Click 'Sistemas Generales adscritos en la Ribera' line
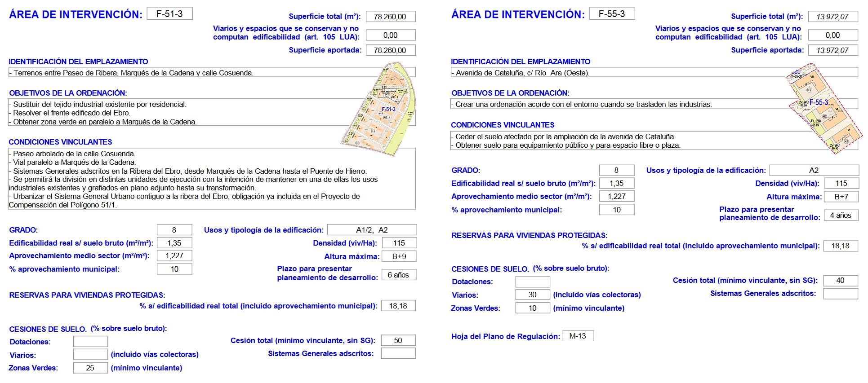868x383 pixels. (x=188, y=171)
